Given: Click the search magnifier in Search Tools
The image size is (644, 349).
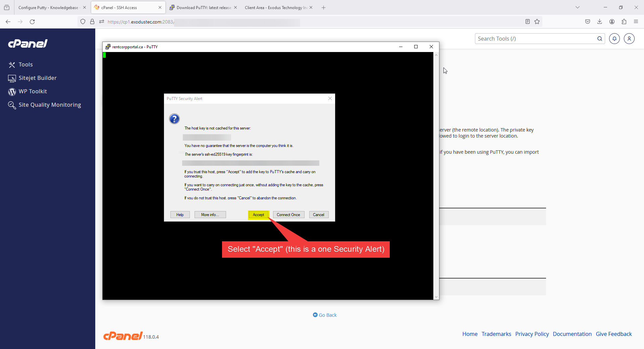Looking at the screenshot, I should coord(599,39).
